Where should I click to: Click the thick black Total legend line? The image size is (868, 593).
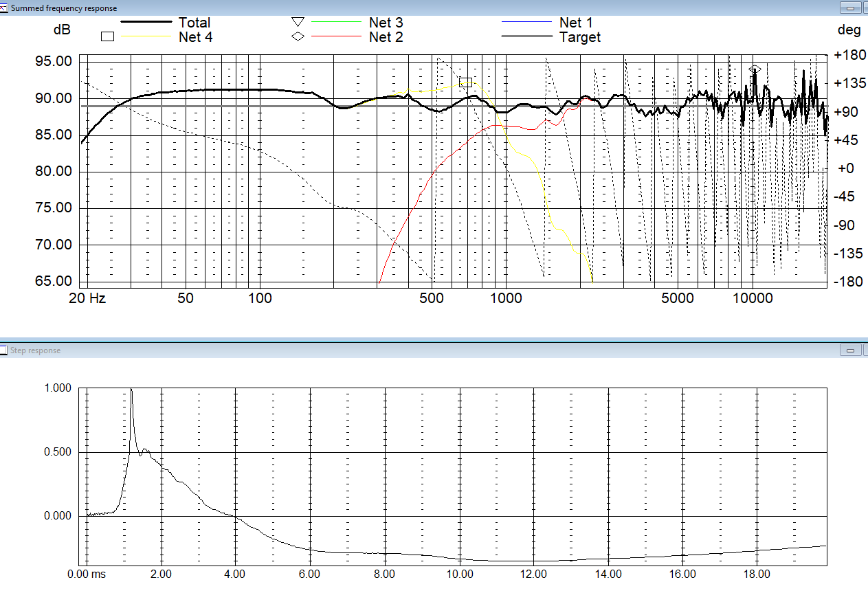tap(146, 23)
